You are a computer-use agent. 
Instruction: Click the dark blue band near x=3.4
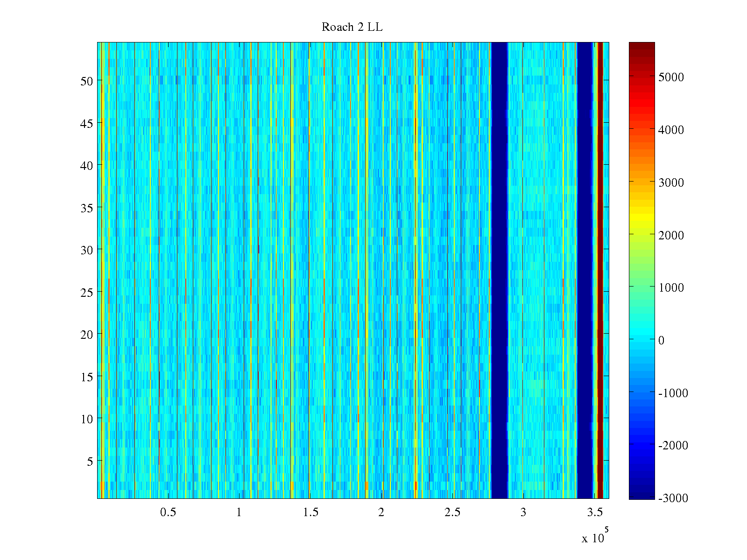(585, 271)
